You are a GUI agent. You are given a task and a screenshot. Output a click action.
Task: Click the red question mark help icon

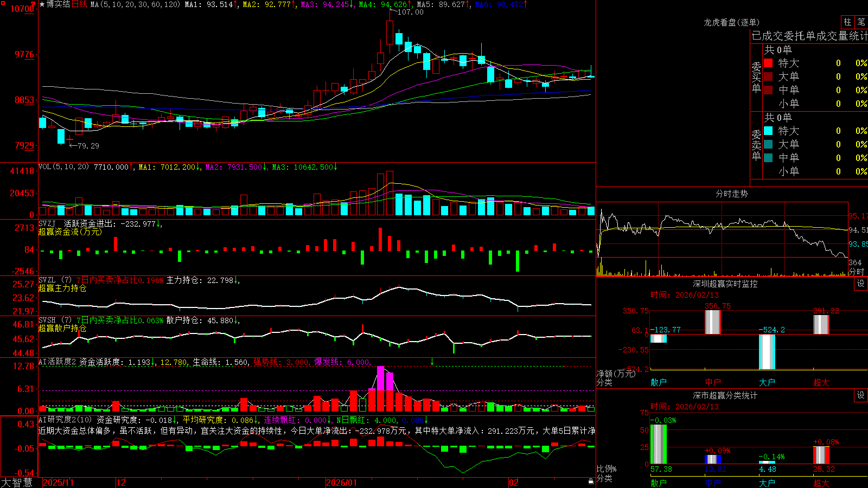click(33, 4)
